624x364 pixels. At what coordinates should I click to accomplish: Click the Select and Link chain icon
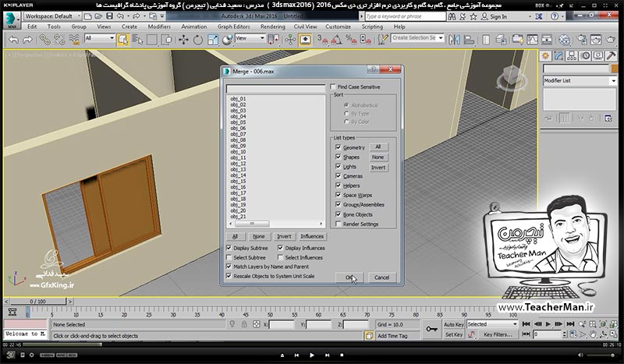[44, 40]
